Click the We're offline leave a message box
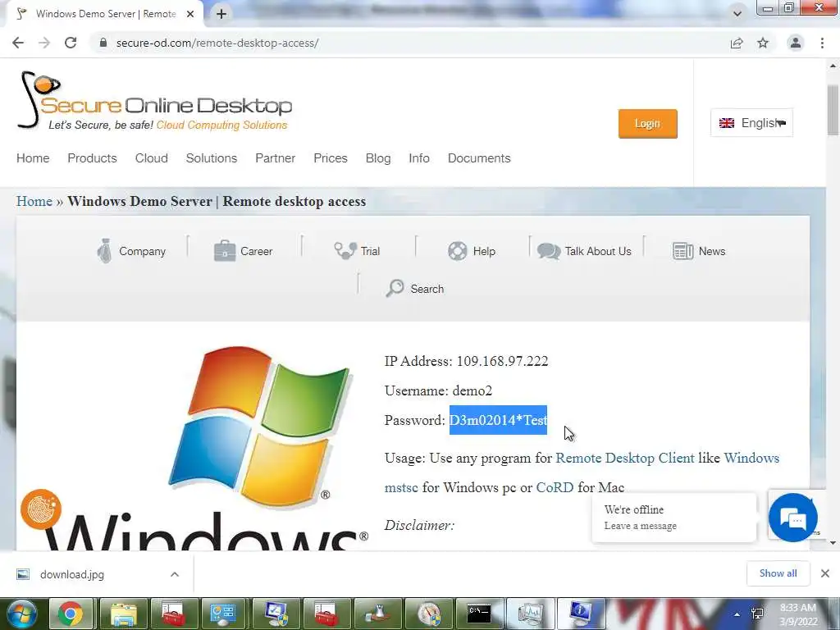Screen dimensions: 840x630 coord(674,518)
